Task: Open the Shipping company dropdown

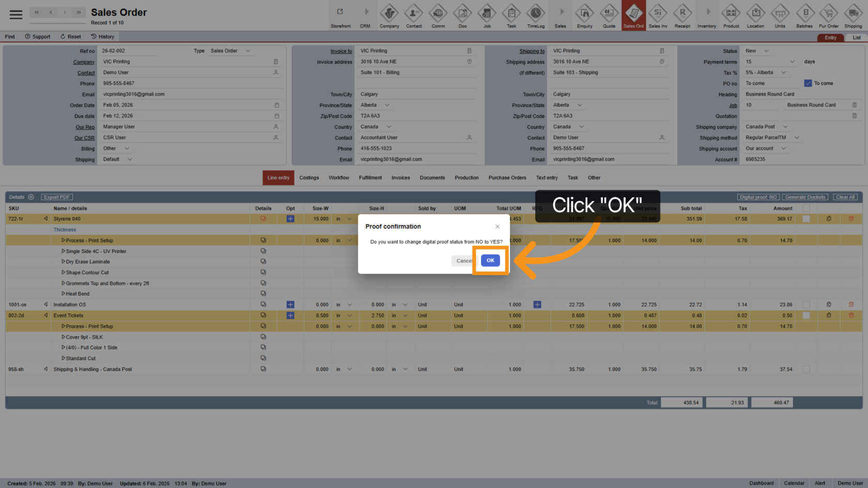Action: click(x=767, y=127)
